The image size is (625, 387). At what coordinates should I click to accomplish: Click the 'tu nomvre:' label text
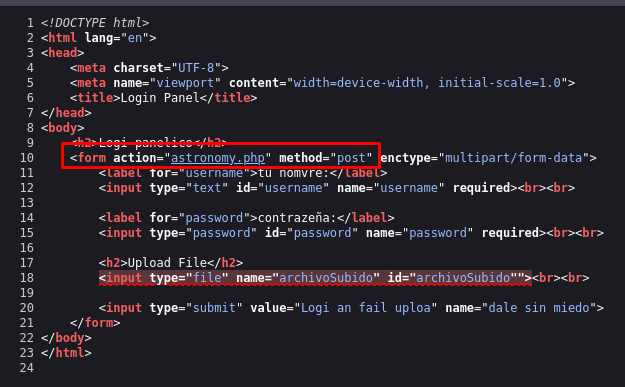[x=294, y=173]
